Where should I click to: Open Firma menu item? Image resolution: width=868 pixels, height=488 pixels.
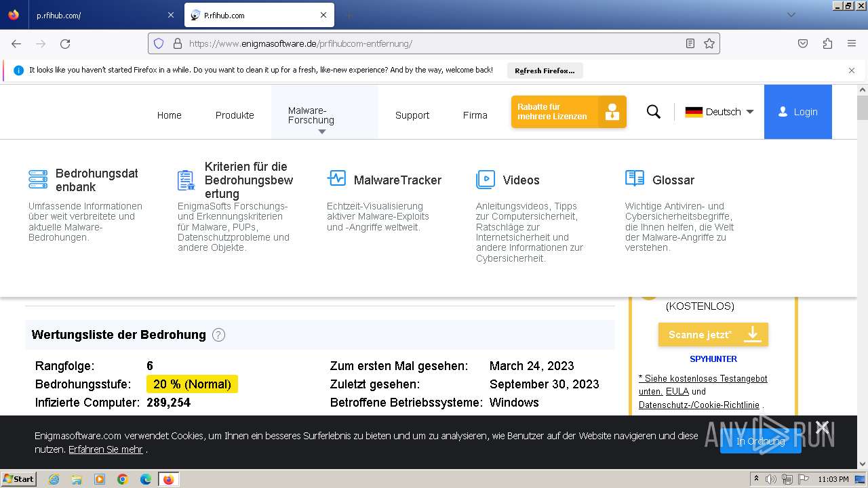tap(475, 115)
